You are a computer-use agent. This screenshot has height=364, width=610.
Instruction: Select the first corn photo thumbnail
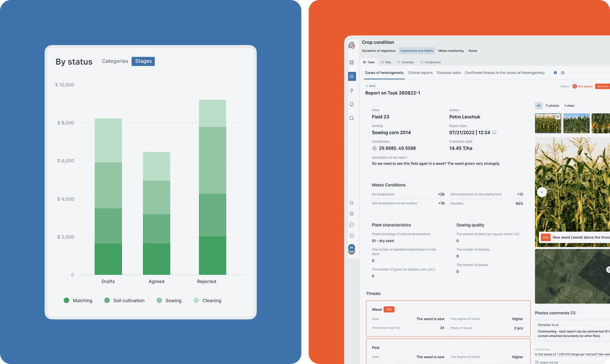(548, 123)
